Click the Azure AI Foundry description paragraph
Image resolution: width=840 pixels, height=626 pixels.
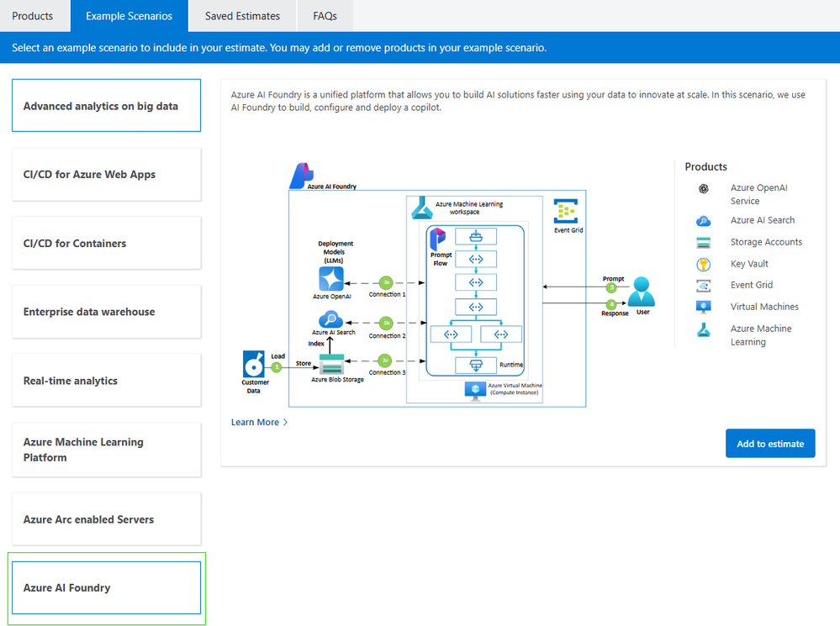(518, 101)
